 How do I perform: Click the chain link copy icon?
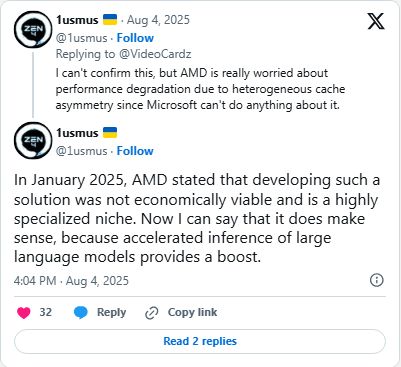(x=152, y=313)
